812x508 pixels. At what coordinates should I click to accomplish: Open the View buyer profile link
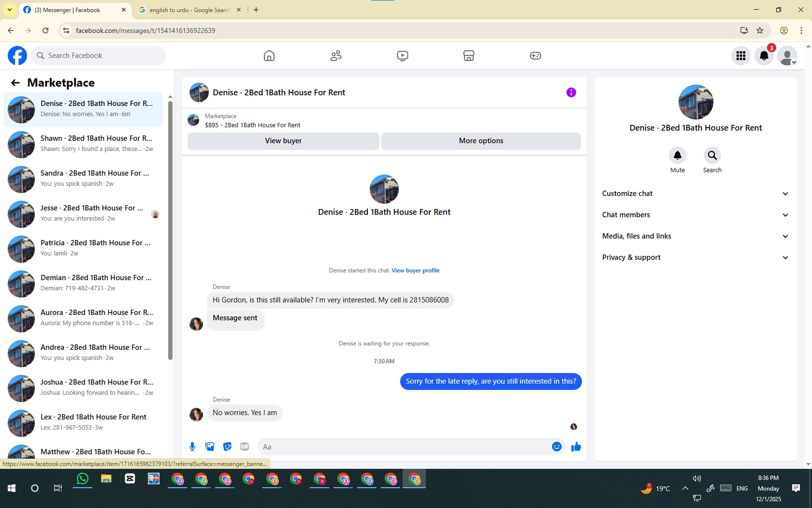click(x=416, y=270)
